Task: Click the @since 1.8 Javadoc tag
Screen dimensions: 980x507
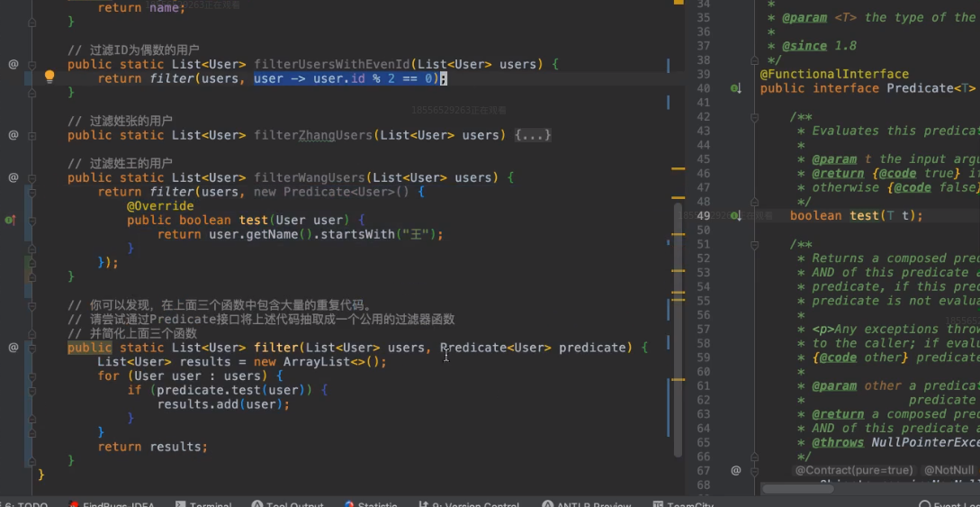Action: pos(819,46)
